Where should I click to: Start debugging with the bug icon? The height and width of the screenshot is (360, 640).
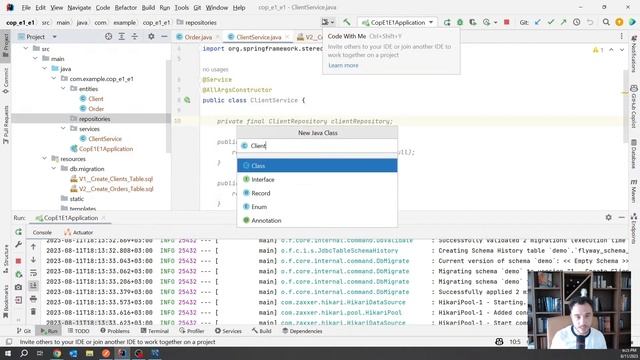tap(460, 22)
